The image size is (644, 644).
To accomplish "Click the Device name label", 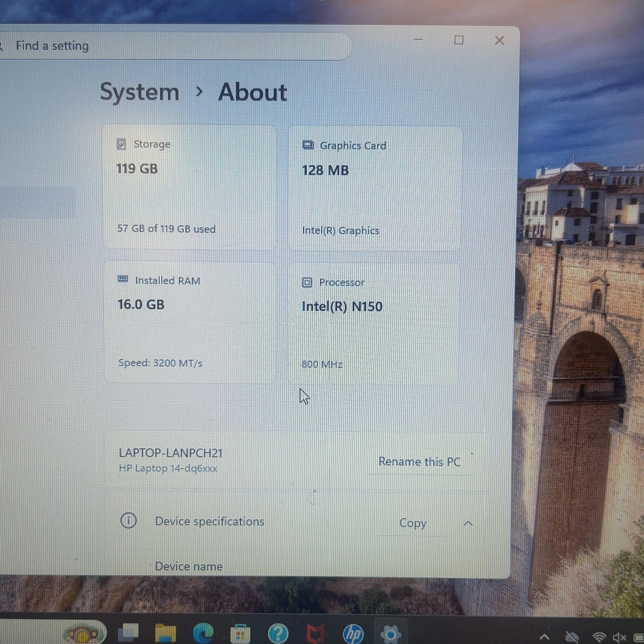I will pyautogui.click(x=189, y=566).
